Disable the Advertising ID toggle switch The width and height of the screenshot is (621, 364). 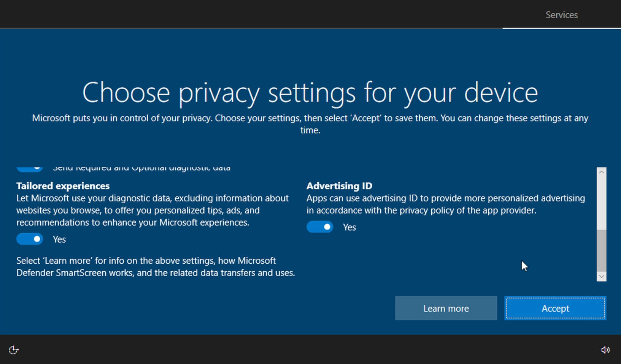pyautogui.click(x=320, y=227)
